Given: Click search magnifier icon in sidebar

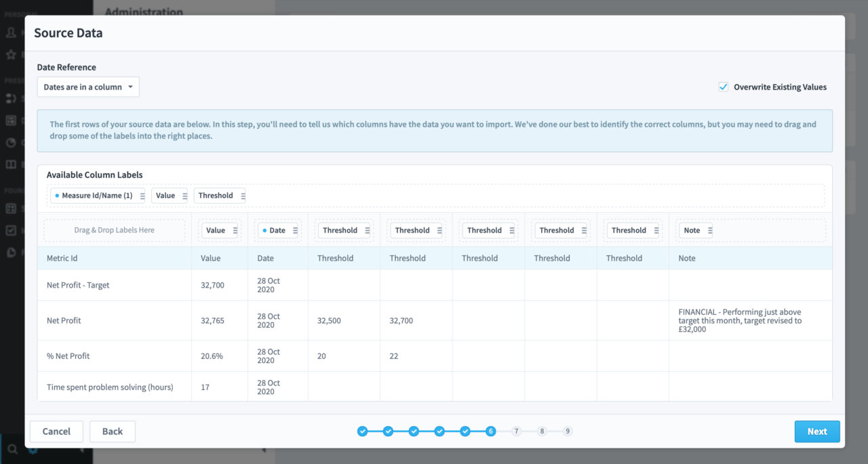Looking at the screenshot, I should point(12,449).
